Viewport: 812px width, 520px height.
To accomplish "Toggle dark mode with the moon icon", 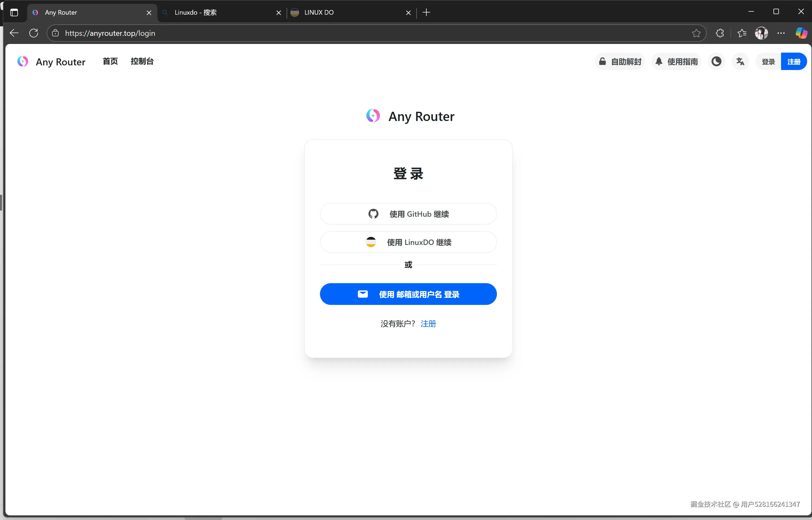I will click(716, 62).
